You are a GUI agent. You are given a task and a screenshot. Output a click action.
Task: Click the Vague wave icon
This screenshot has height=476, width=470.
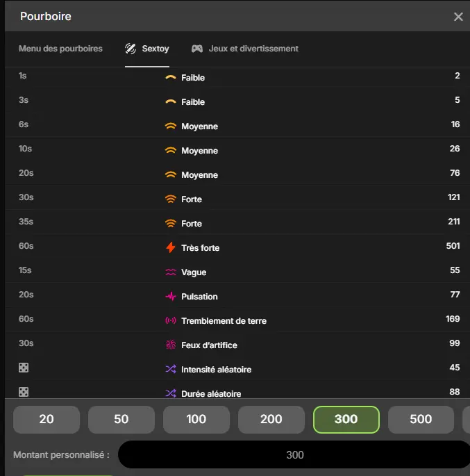[171, 272]
